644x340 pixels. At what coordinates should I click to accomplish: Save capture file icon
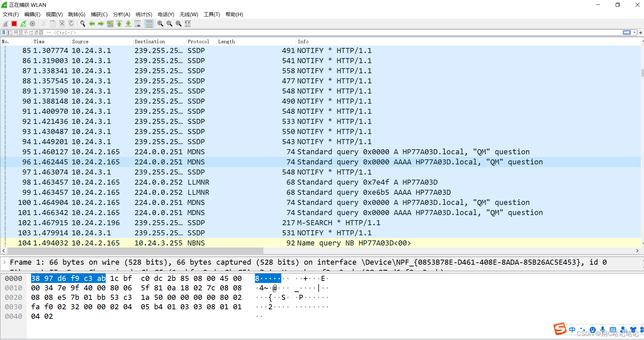(x=53, y=24)
